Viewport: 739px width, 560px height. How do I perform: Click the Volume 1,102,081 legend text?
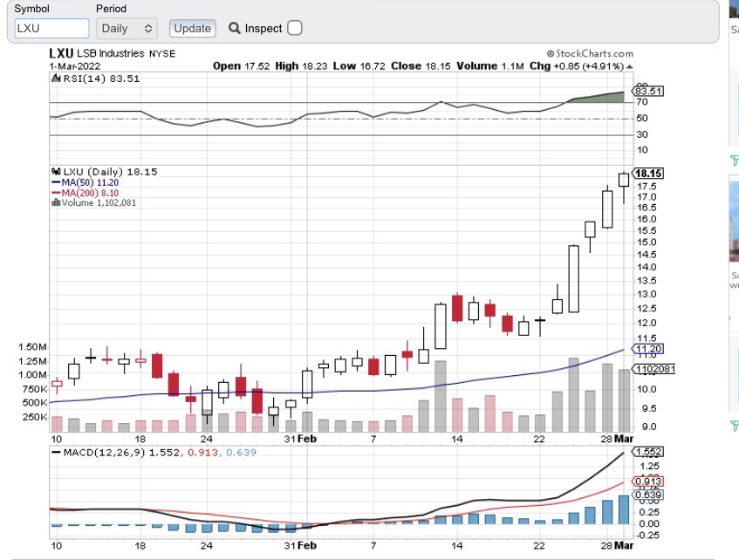click(99, 202)
